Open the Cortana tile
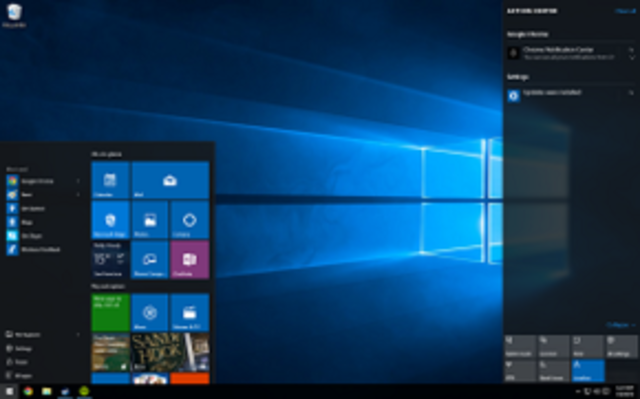This screenshot has height=399, width=640. coord(190,220)
